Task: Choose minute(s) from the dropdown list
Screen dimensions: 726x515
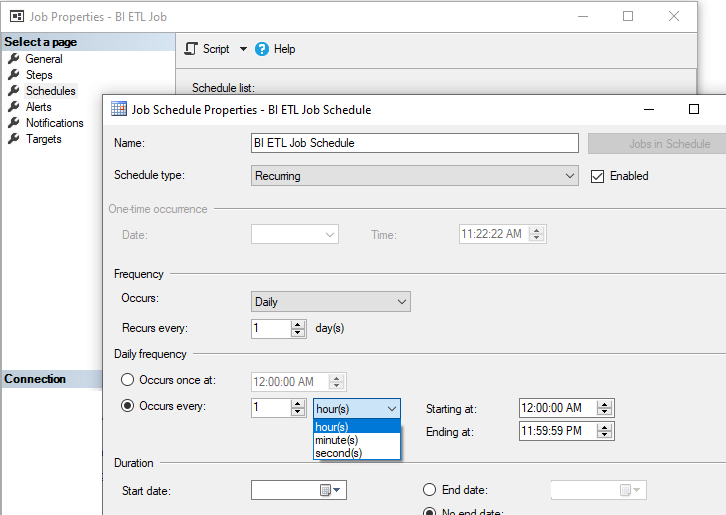Action: click(x=357, y=440)
